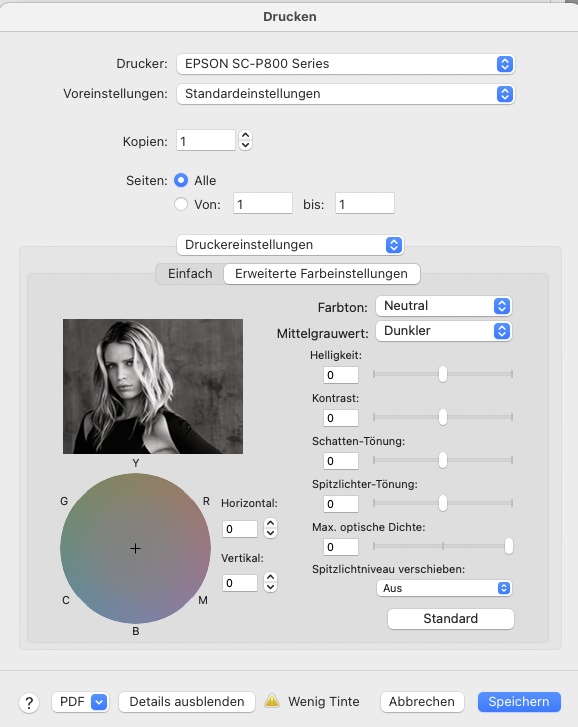This screenshot has height=727, width=578.
Task: Adjust the Vertikal value stepper
Action: [x=270, y=582]
